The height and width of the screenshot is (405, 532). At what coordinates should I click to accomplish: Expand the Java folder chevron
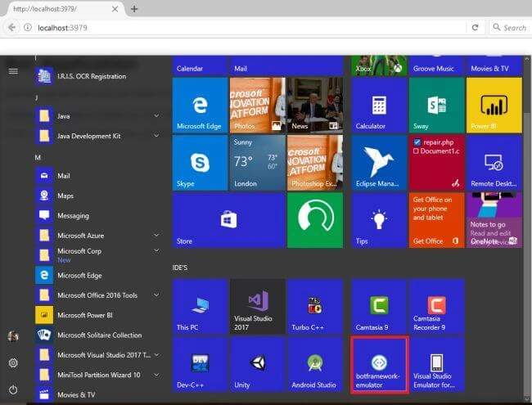coord(156,115)
